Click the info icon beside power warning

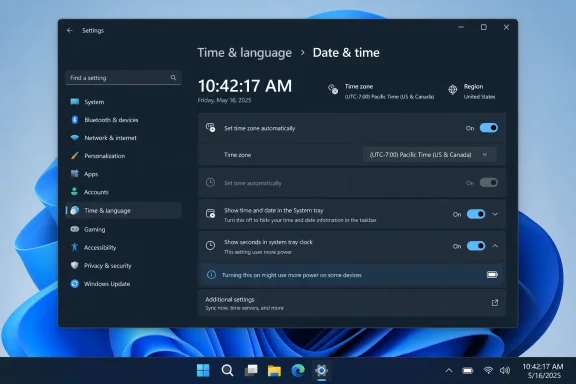(211, 275)
